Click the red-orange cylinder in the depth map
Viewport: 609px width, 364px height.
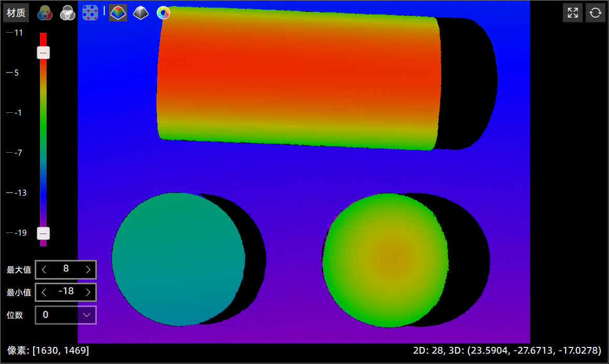[298, 78]
